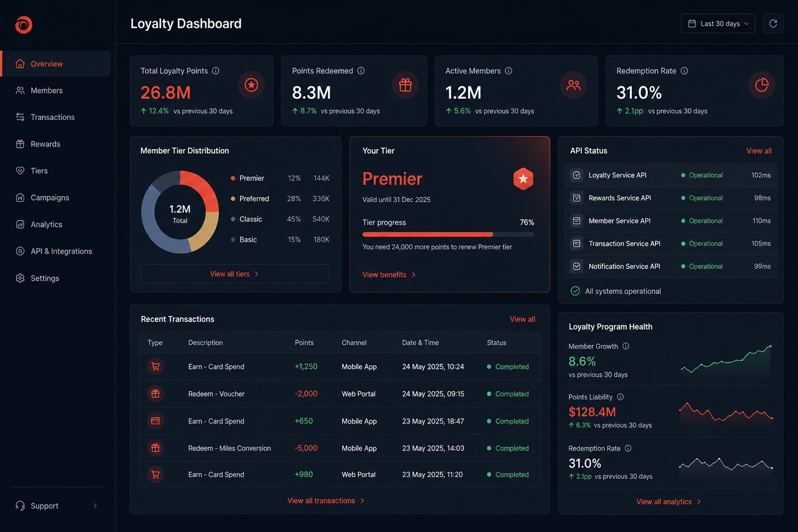Screen dimensions: 798x532
Task: Click the calendar icon in date range selector
Action: click(x=692, y=24)
